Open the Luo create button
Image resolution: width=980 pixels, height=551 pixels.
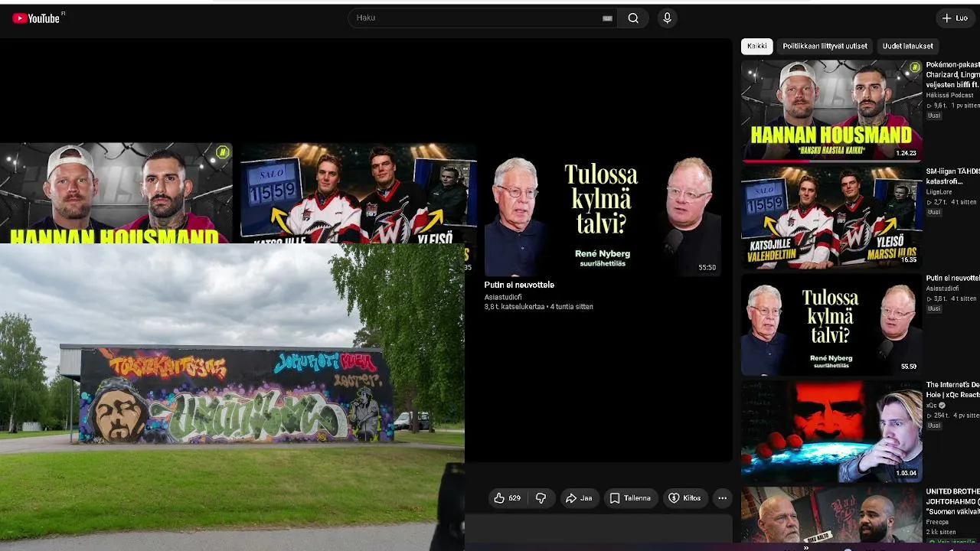point(955,18)
